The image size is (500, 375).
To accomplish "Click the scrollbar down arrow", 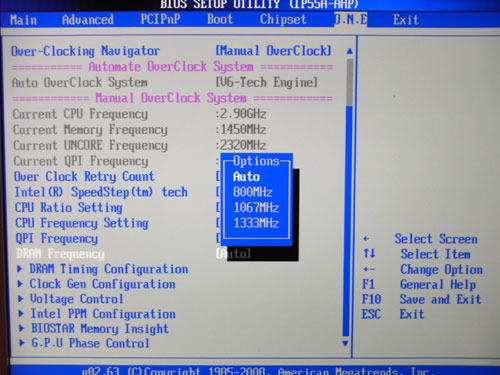I will pyautogui.click(x=345, y=343).
